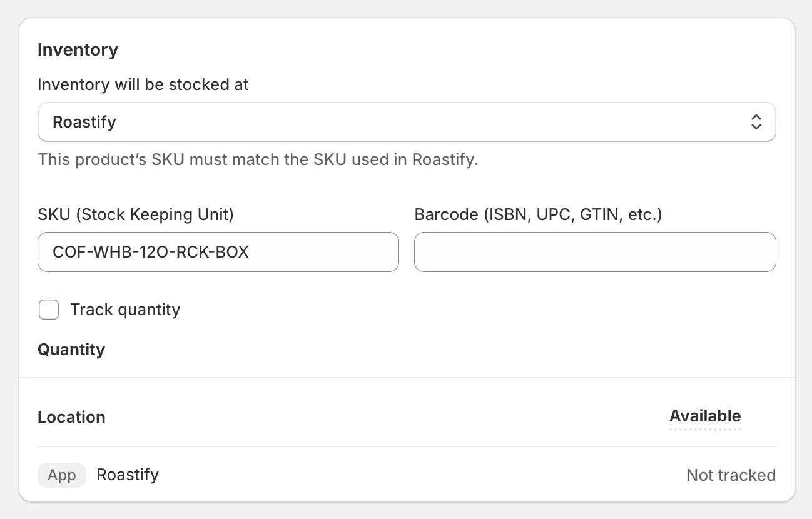The width and height of the screenshot is (812, 519).
Task: Enable the Track quantity checkbox
Action: coord(48,310)
